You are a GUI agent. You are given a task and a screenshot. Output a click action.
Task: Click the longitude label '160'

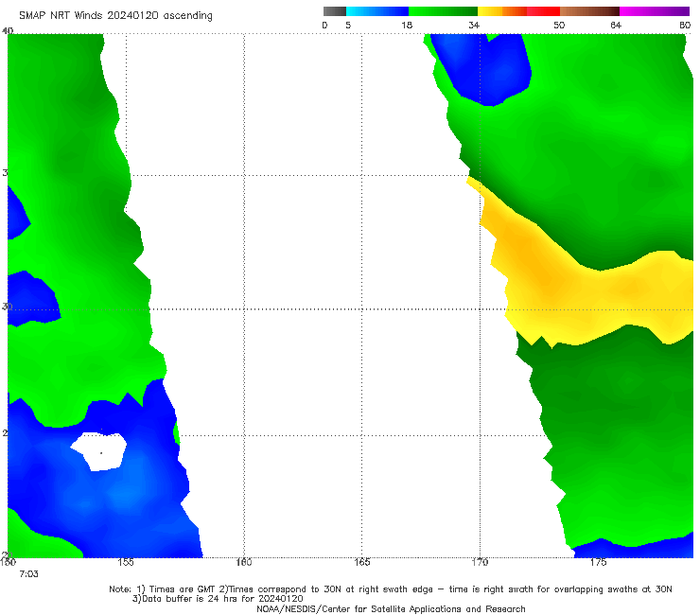[244, 562]
